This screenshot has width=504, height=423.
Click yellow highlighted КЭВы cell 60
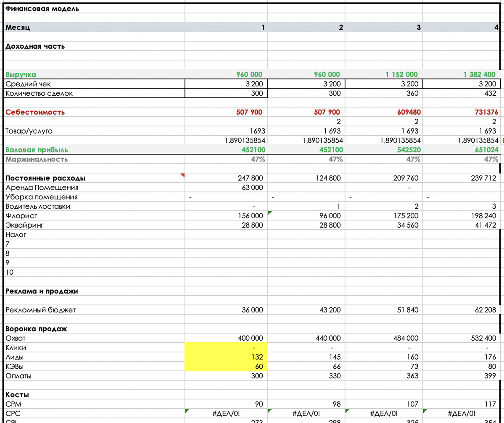[x=226, y=366]
